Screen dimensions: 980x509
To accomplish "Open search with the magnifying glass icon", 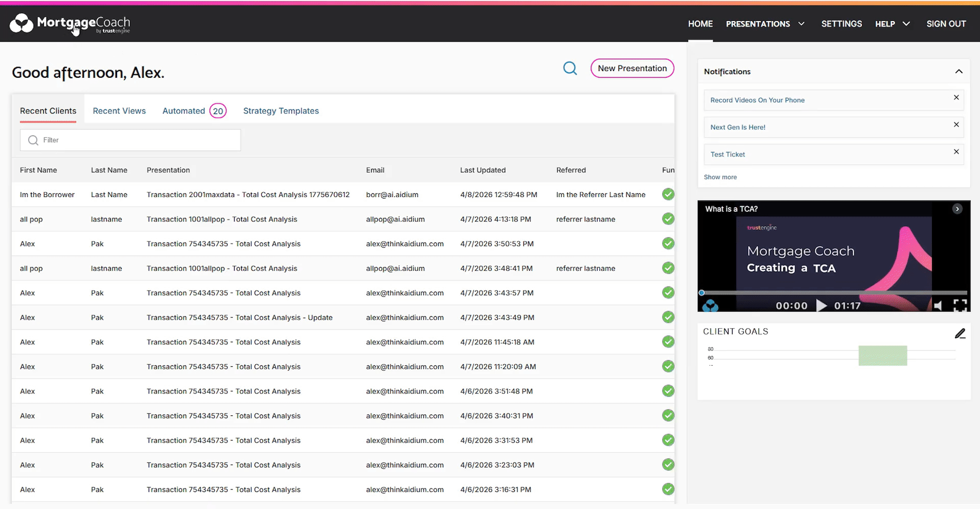I will [x=569, y=68].
